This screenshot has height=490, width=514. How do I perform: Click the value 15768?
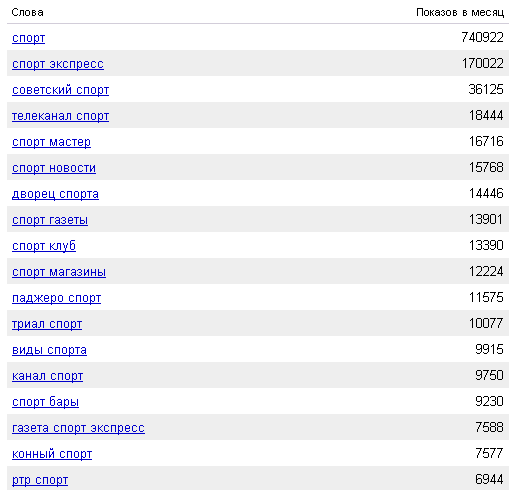pos(486,167)
